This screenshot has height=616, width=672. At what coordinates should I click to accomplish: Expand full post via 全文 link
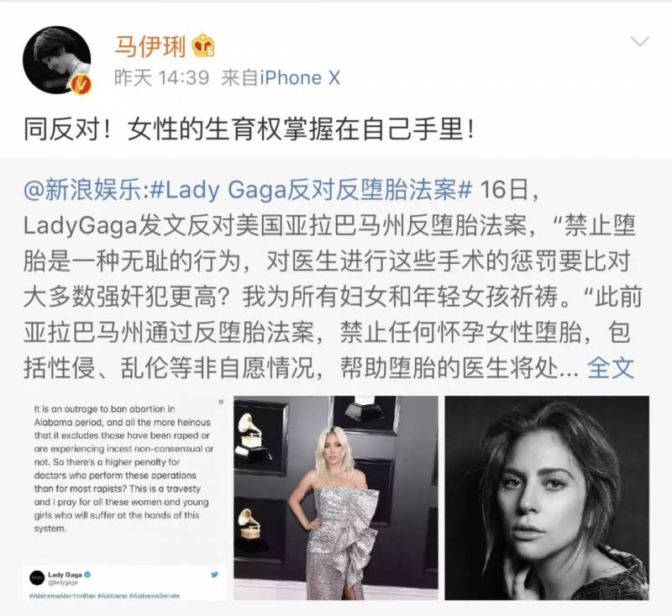[x=611, y=368]
